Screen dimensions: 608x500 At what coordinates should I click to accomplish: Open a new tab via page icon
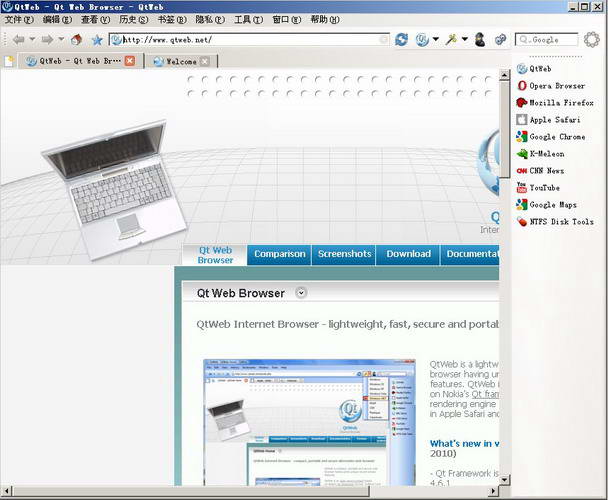(x=9, y=61)
